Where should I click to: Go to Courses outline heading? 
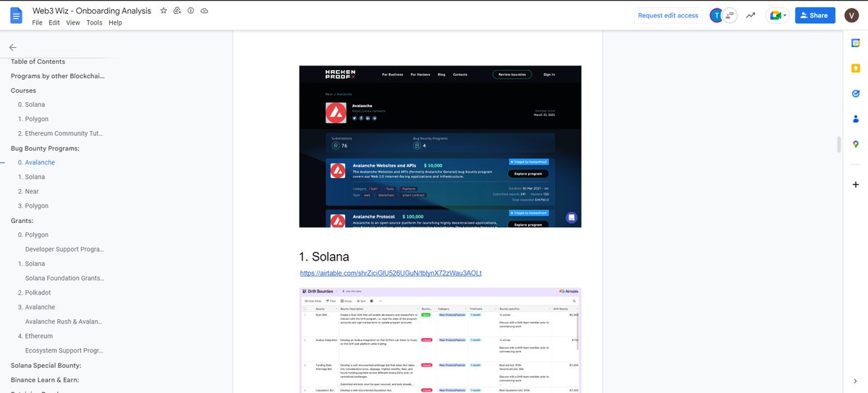click(23, 90)
